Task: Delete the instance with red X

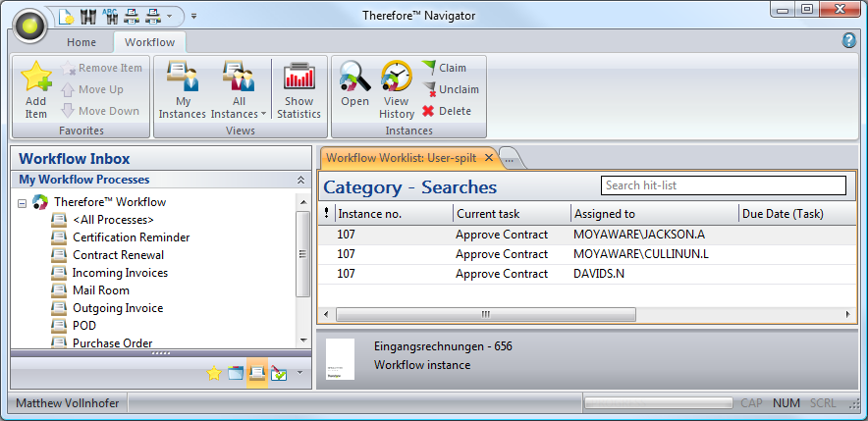Action: click(x=447, y=111)
